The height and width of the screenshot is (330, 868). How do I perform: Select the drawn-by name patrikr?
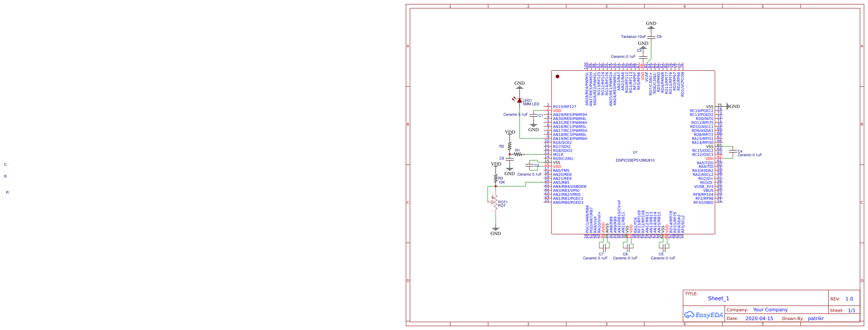pyautogui.click(x=816, y=318)
